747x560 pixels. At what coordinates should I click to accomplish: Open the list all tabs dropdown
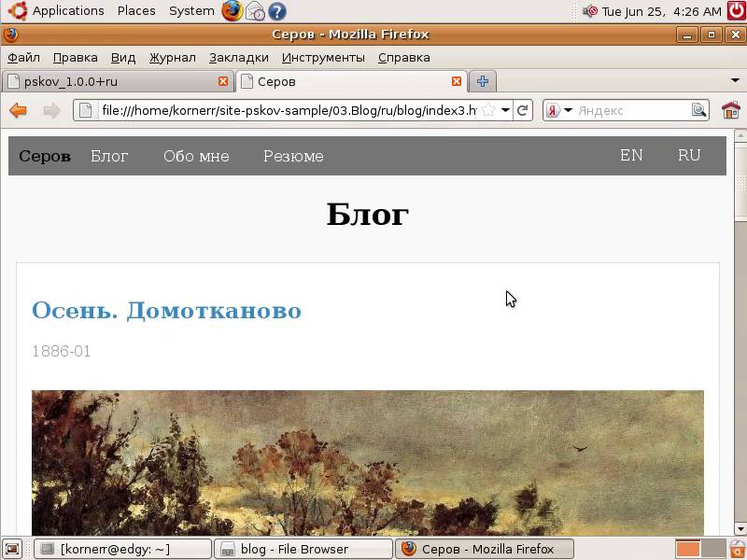735,81
